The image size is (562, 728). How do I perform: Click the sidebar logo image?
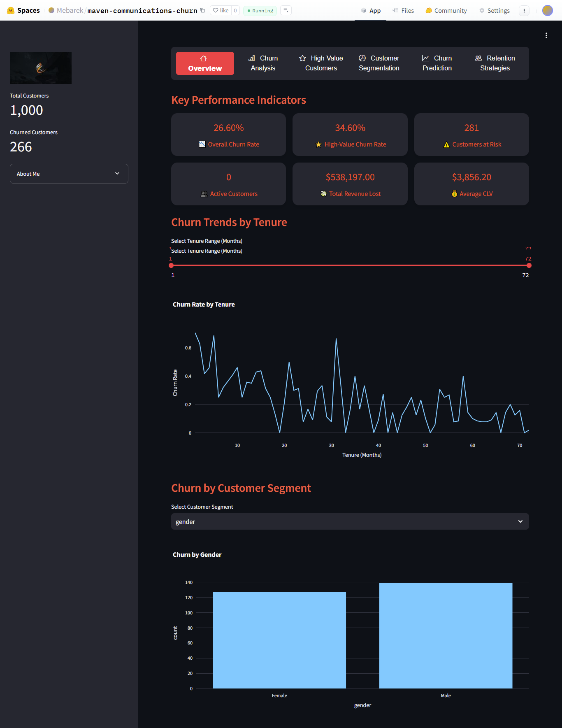[41, 68]
